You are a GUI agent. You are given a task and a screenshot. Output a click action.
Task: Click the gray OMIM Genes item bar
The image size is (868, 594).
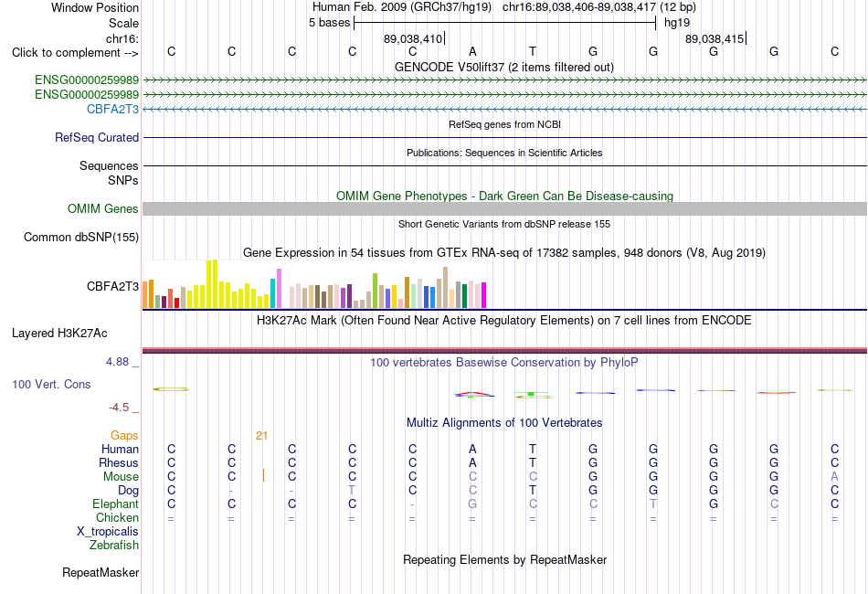click(x=504, y=208)
